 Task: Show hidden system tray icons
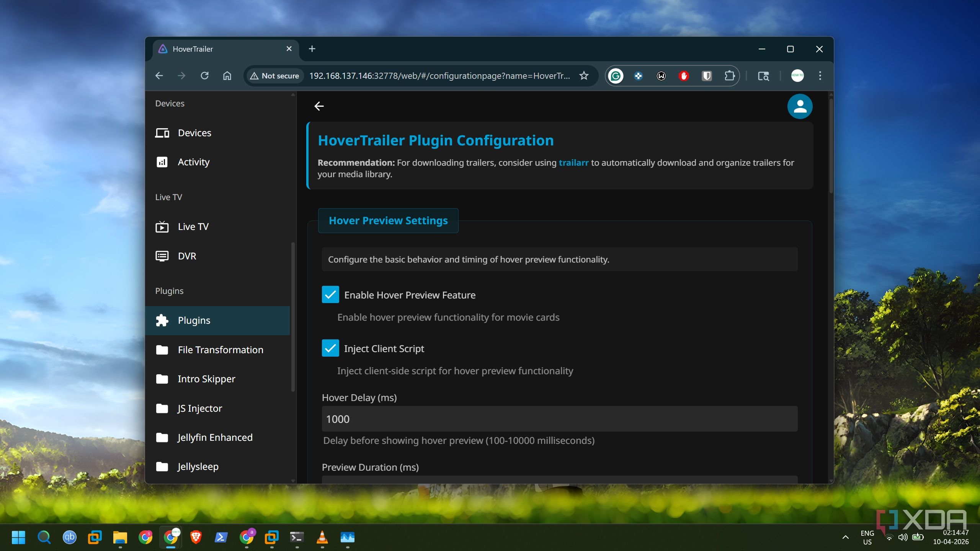(x=846, y=537)
